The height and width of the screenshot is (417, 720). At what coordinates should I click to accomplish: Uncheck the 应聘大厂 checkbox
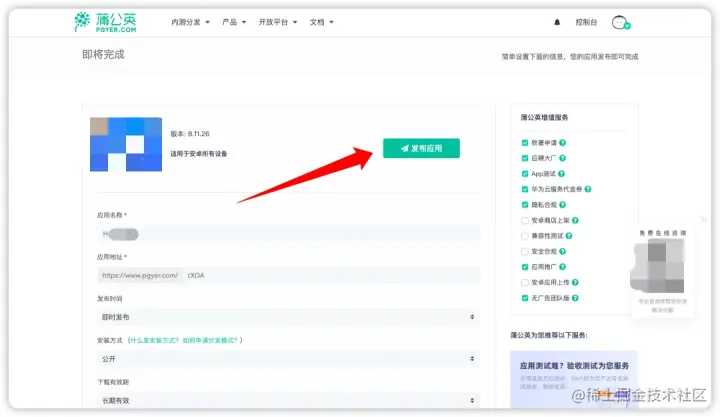pyautogui.click(x=525, y=158)
